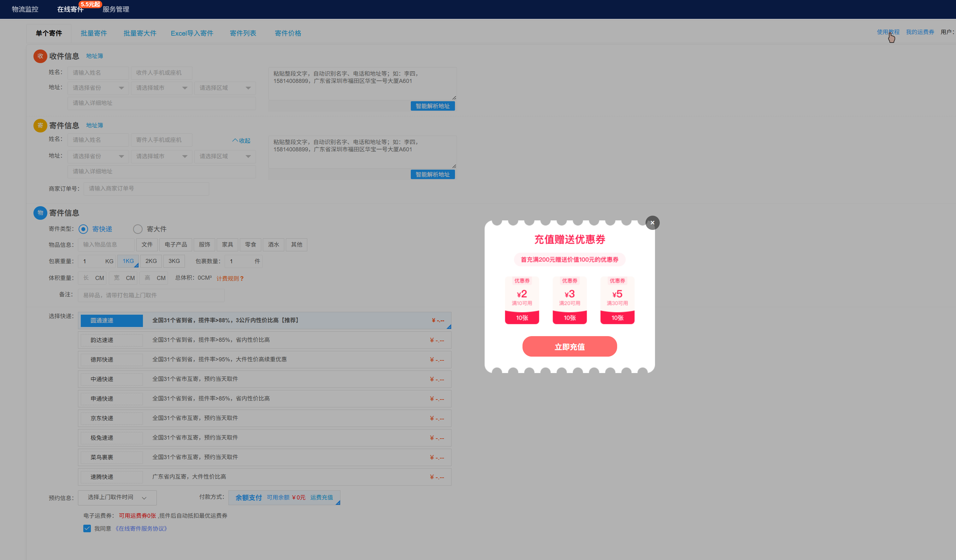Click the ¥2 coupon card
This screenshot has width=956, height=560.
tap(522, 300)
